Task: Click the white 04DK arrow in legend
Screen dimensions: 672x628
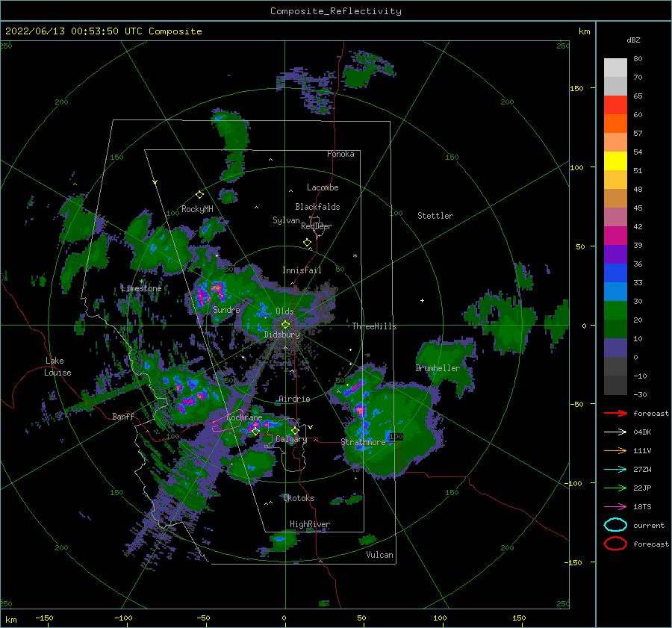Action: 615,432
